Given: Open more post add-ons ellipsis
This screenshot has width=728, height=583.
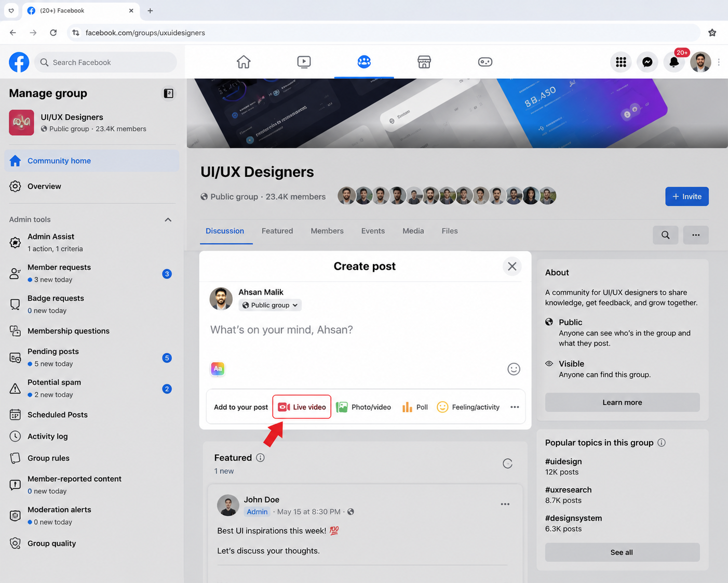Looking at the screenshot, I should pos(515,407).
